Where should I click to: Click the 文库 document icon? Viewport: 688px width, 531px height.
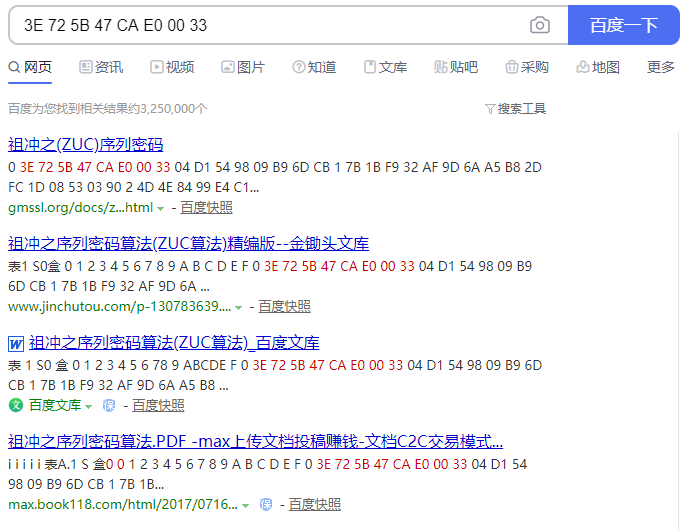click(x=370, y=67)
